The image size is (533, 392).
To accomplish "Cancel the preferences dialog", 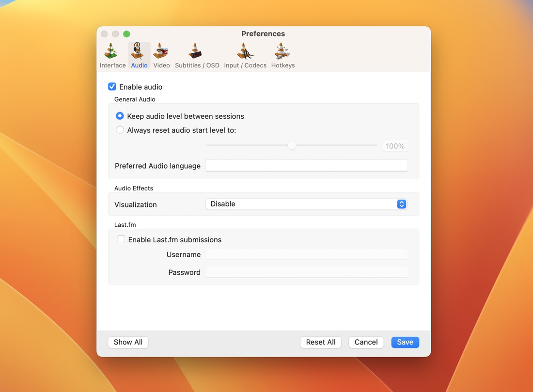I will (x=366, y=342).
